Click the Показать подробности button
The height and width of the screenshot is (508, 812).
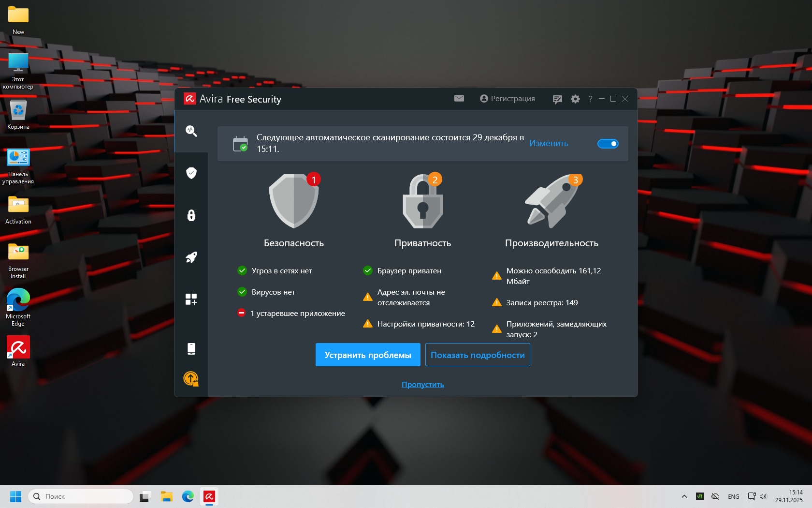(478, 355)
